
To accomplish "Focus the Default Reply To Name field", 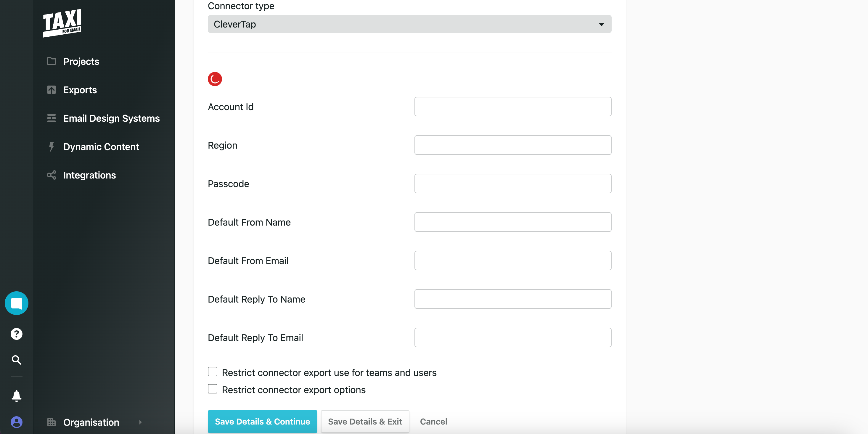I will click(x=512, y=299).
